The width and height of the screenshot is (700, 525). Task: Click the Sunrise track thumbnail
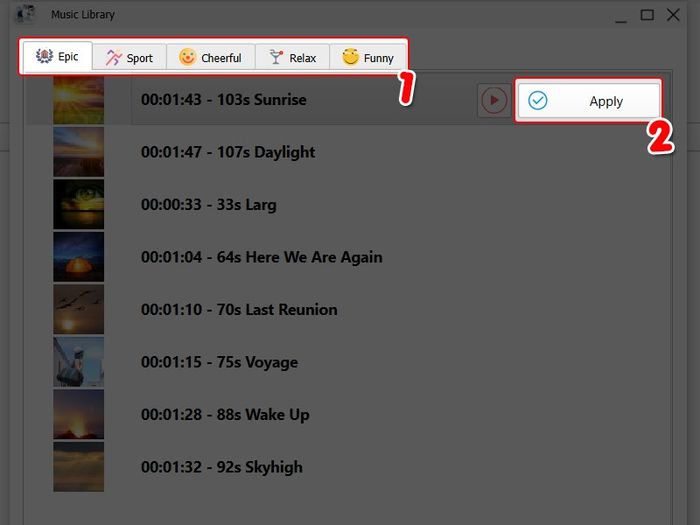tap(79, 100)
